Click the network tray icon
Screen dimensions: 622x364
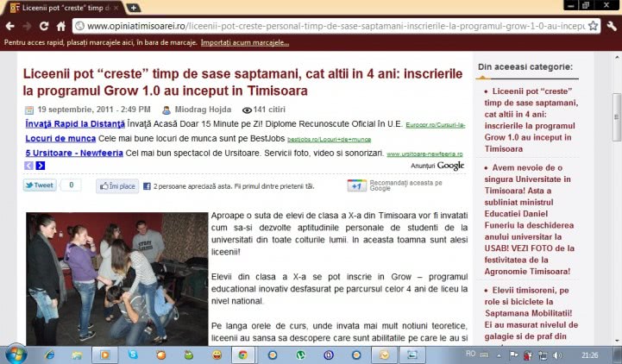pos(543,355)
